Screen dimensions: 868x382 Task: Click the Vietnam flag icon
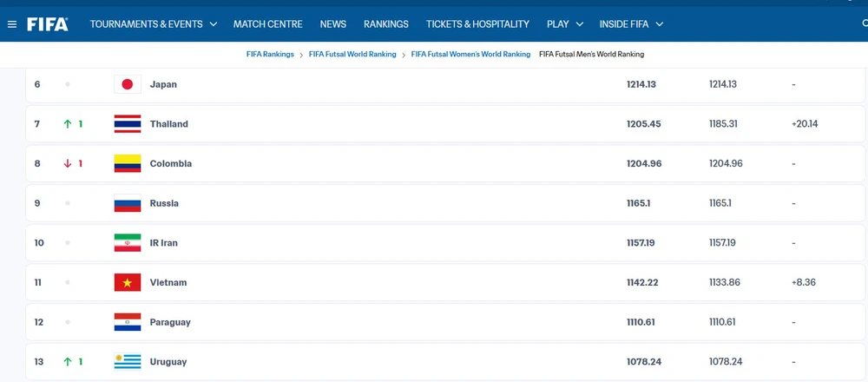[128, 282]
